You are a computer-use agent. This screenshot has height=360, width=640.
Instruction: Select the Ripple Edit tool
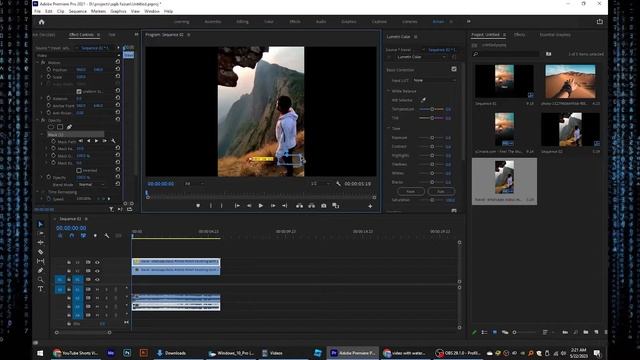point(40,242)
